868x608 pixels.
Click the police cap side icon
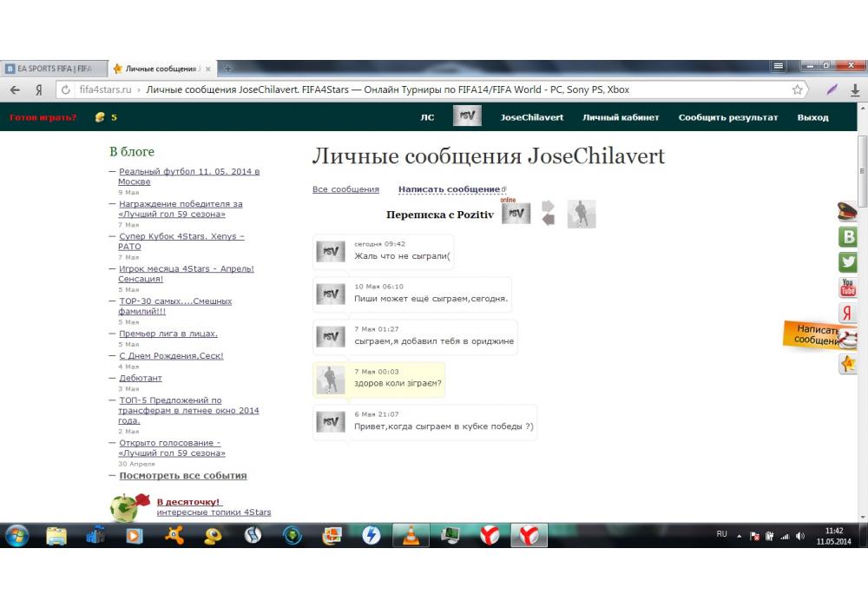tap(847, 211)
